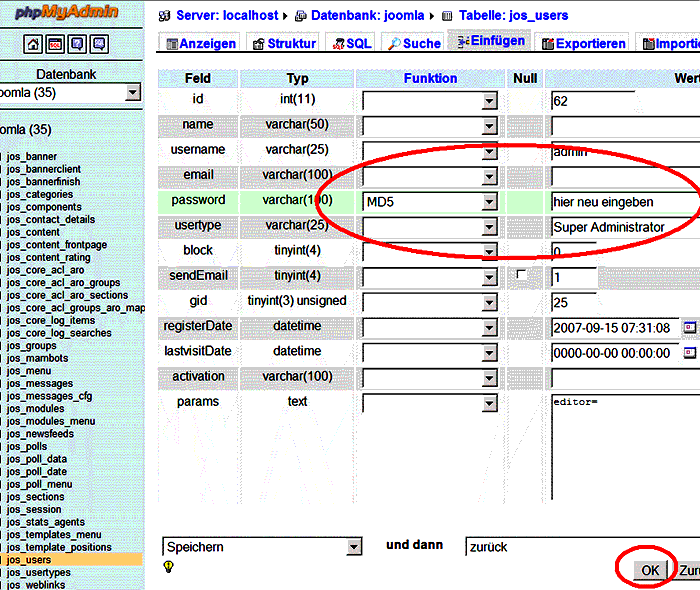Open Funktion dropdown for usertype field
Image resolution: width=700 pixels, height=590 pixels.
tap(430, 227)
